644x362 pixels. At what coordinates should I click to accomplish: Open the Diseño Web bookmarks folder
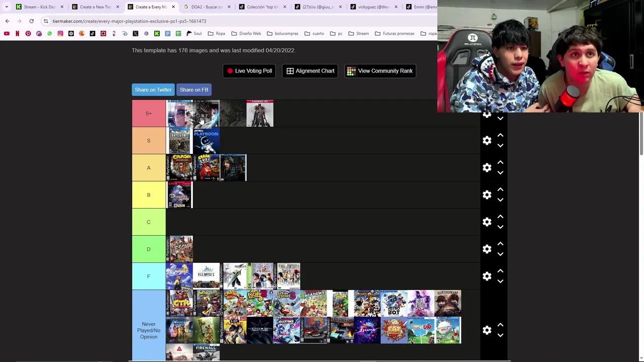[x=246, y=34]
